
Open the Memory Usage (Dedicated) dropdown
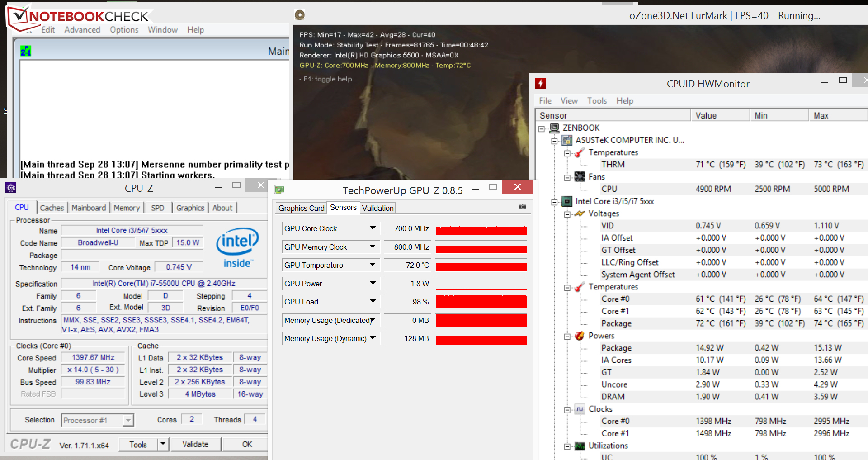tap(373, 320)
